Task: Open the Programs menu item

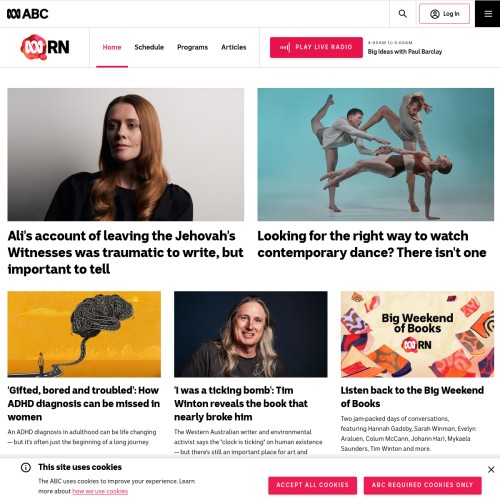Action: [192, 47]
